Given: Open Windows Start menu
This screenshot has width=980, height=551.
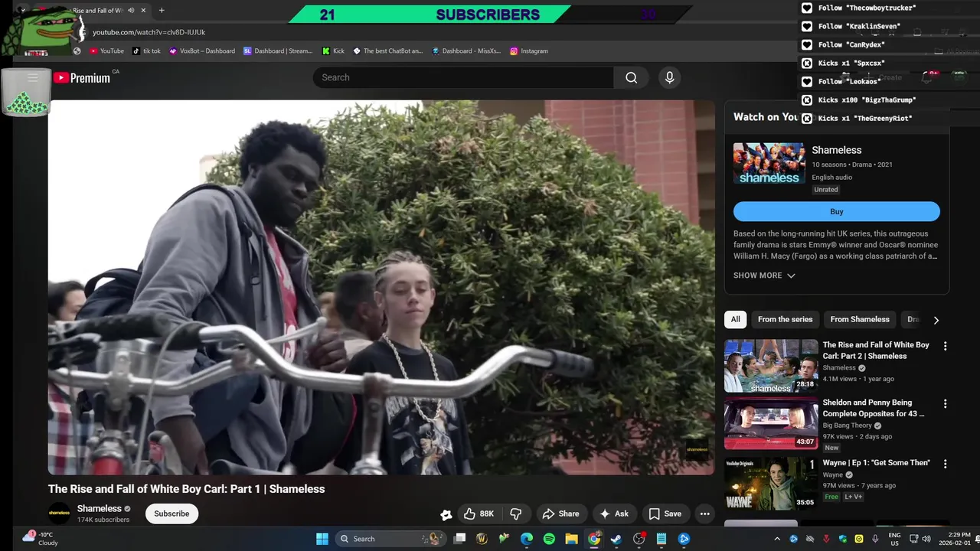Looking at the screenshot, I should [322, 539].
